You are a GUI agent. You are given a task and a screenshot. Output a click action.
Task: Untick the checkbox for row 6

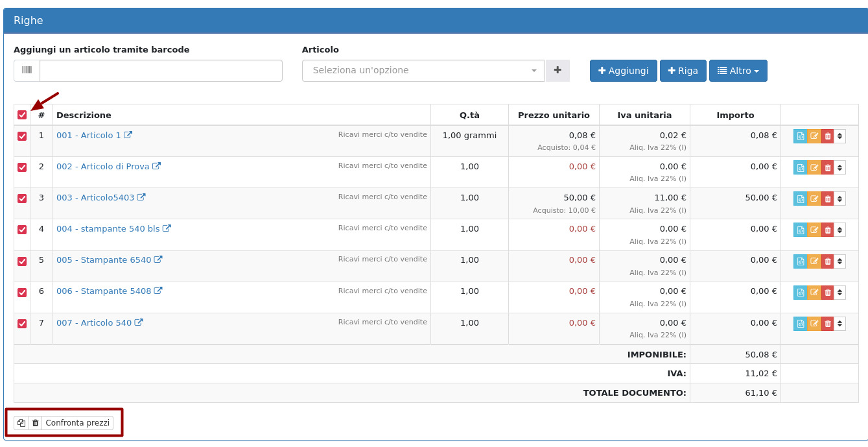click(x=22, y=292)
